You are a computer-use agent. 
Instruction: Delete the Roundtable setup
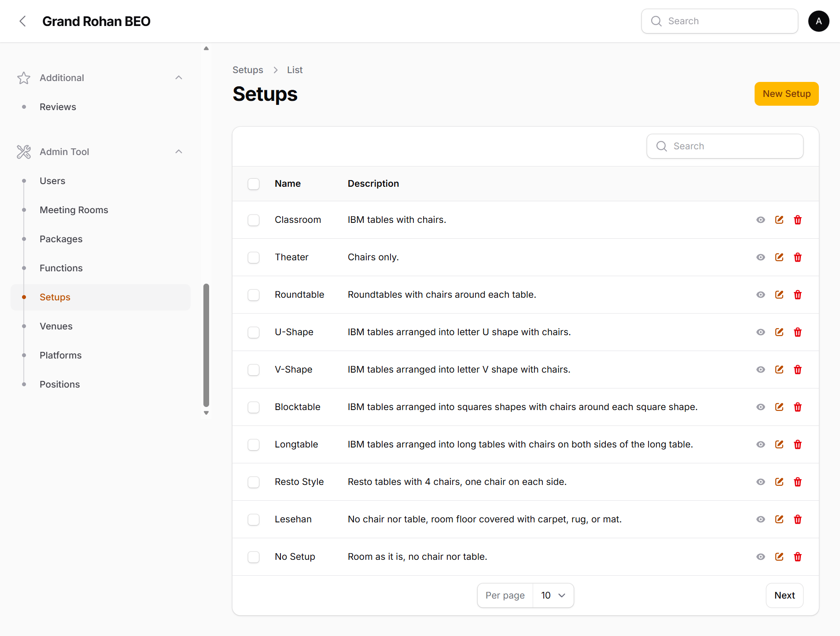pos(798,295)
